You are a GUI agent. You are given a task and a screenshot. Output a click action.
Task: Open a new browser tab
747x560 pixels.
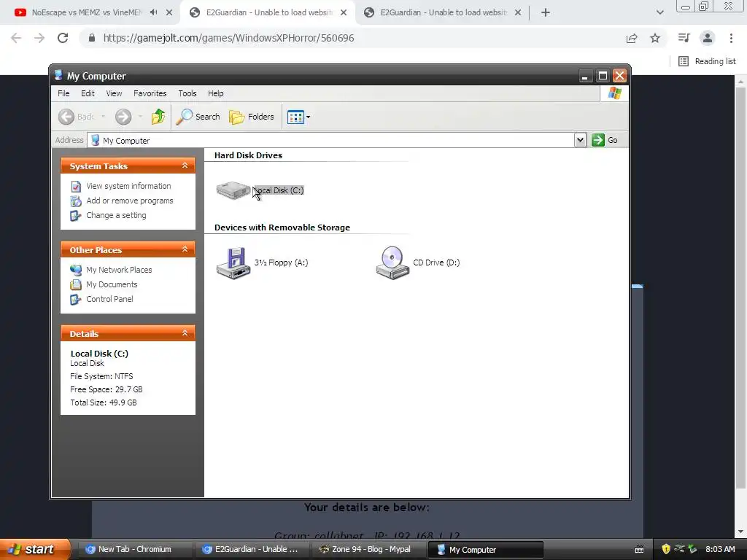[546, 12]
